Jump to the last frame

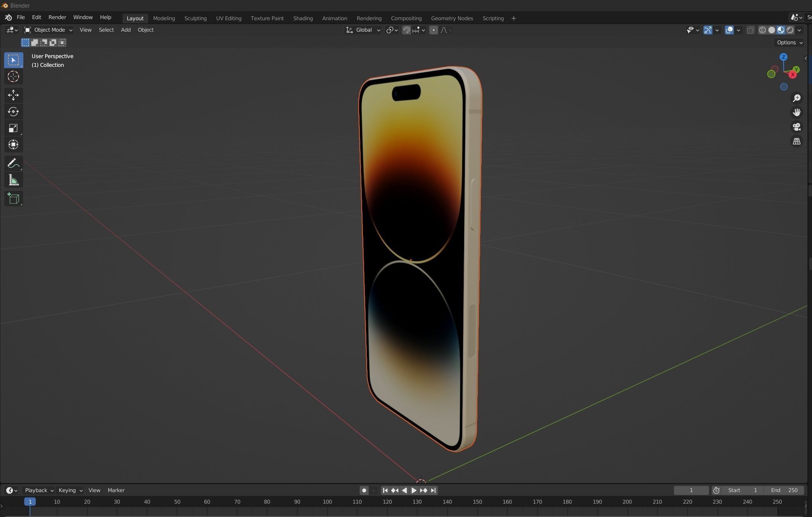pos(433,490)
